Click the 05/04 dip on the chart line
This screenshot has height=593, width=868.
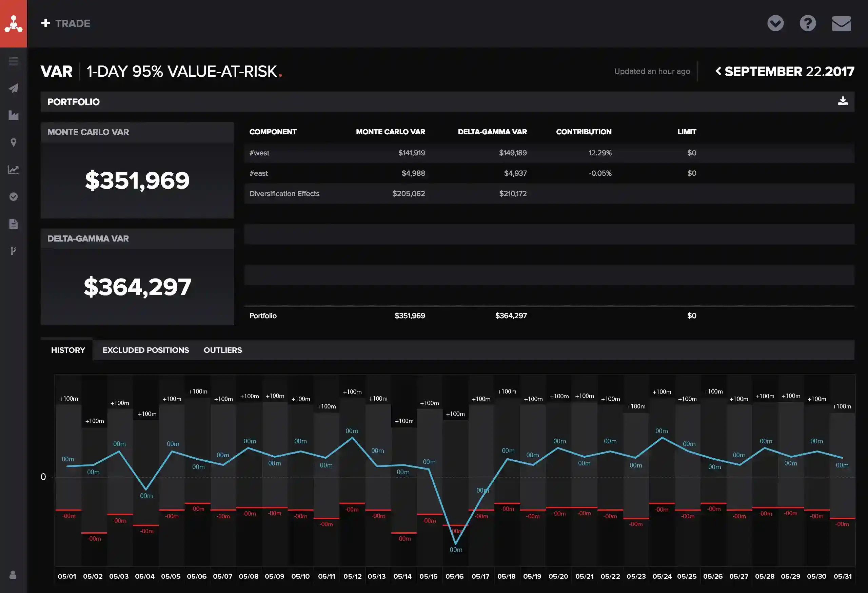coord(146,489)
